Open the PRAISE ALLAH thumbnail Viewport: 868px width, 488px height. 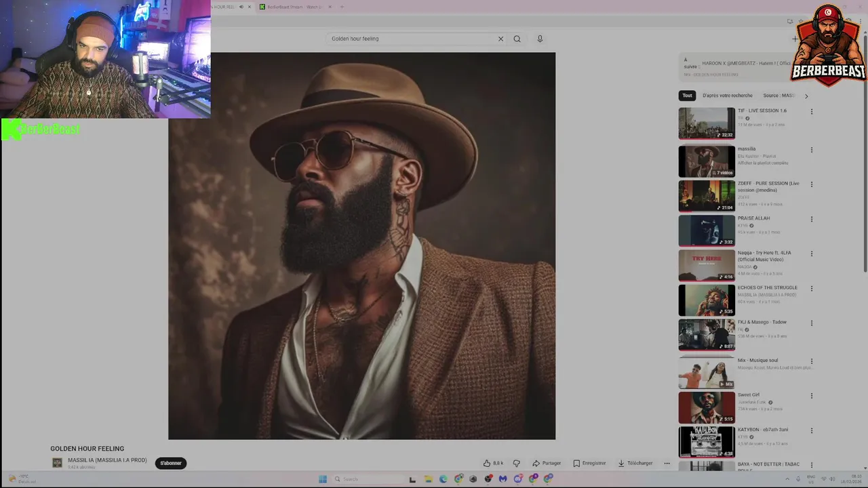[707, 230]
